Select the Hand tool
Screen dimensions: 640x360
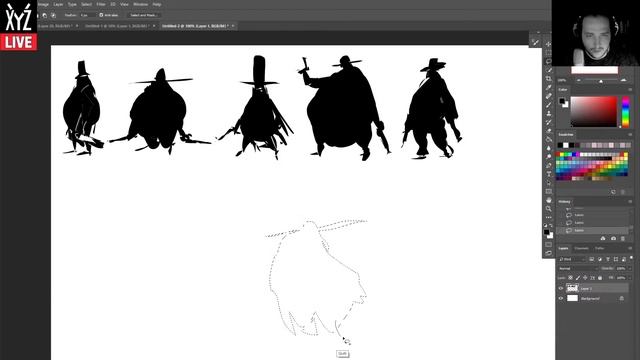(x=548, y=200)
